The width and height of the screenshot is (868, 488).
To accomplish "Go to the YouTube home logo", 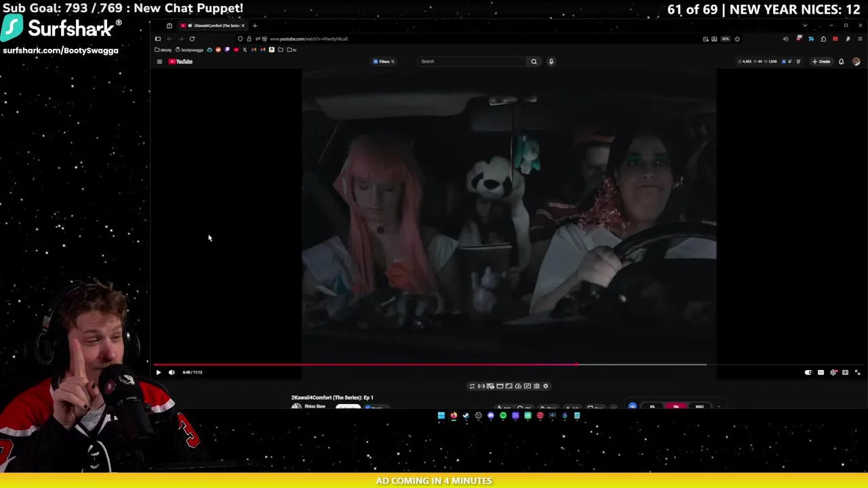I will point(180,62).
